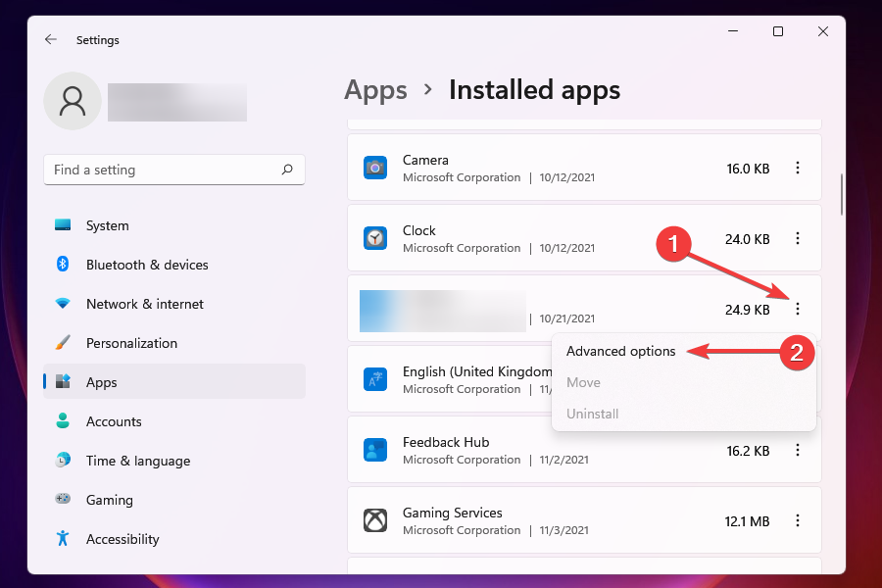Screen dimensions: 882x588
Task: Click the 24.0 KB size of Clock
Action: (747, 239)
